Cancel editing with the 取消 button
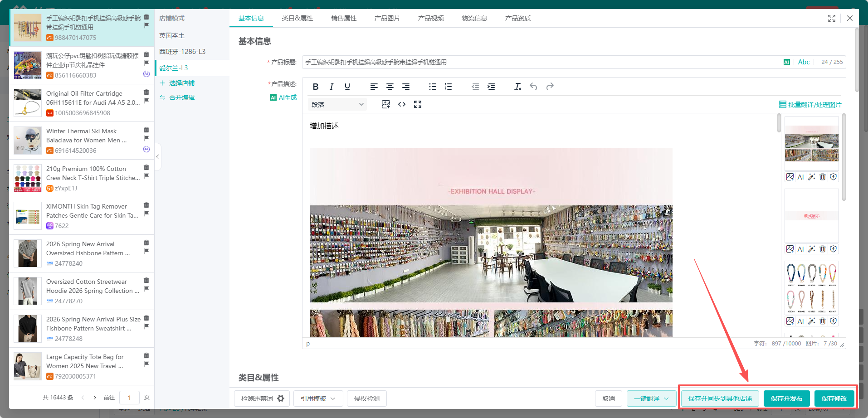Viewport: 868px width, 418px height. [x=609, y=399]
